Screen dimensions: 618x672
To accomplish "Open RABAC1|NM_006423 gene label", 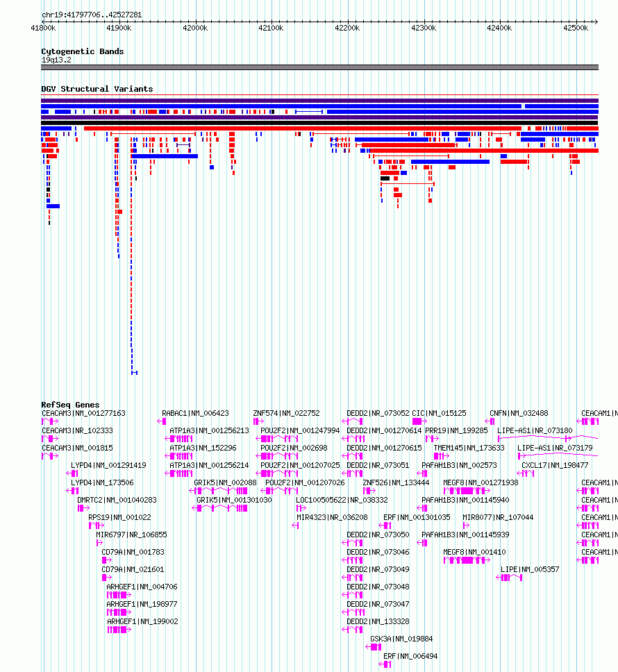I will pos(195,413).
